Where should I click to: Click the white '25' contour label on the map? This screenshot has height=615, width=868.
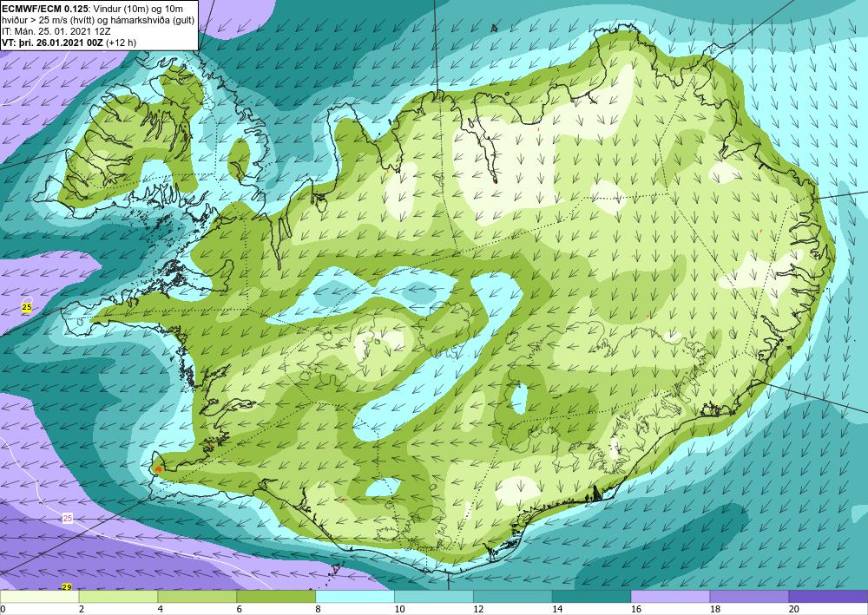click(x=67, y=518)
